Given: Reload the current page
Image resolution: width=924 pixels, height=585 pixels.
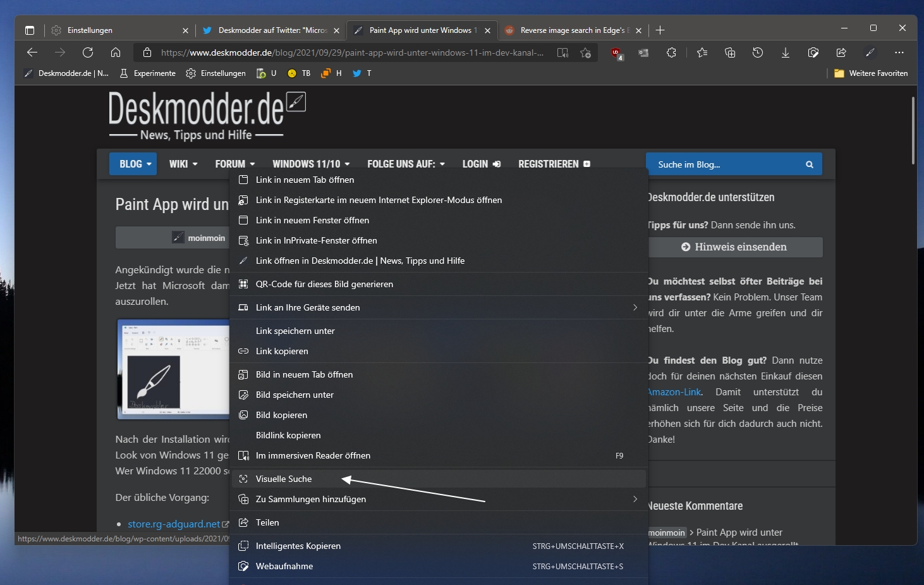Looking at the screenshot, I should coord(88,52).
